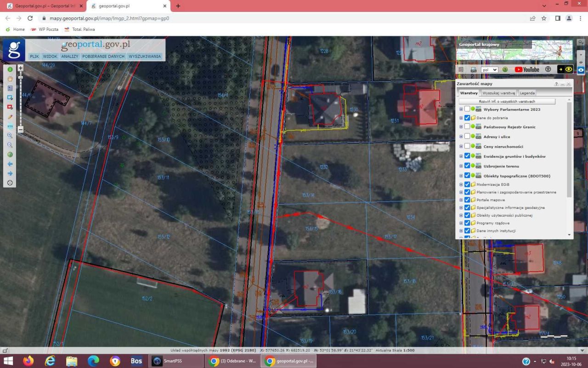Open the POBIERANIE DANYCH menu

103,56
